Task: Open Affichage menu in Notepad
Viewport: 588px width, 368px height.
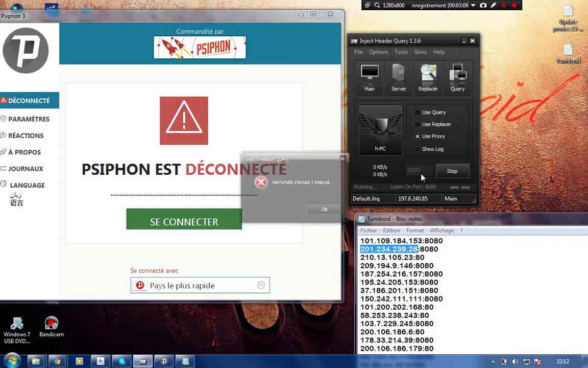Action: click(x=442, y=230)
